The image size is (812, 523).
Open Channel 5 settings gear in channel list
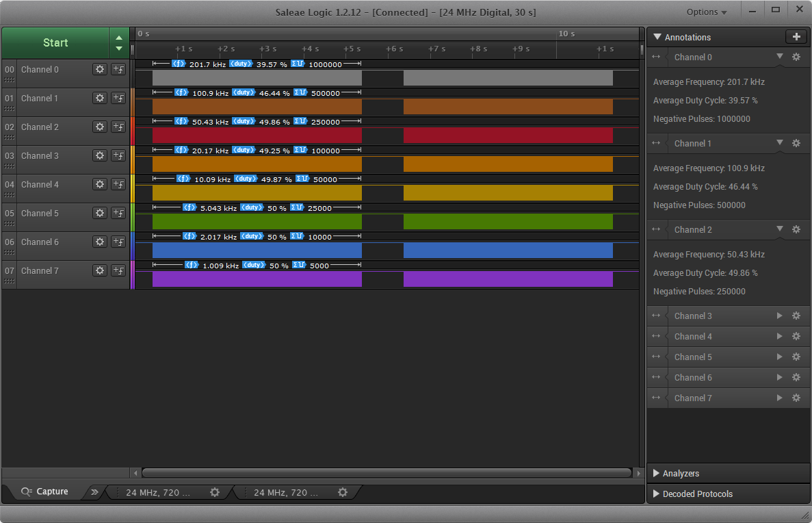coord(100,213)
